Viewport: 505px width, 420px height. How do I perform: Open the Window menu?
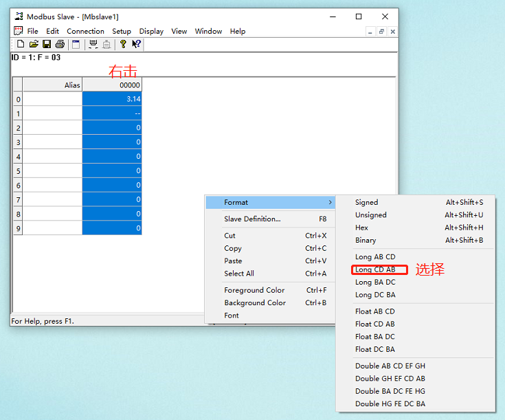(208, 31)
